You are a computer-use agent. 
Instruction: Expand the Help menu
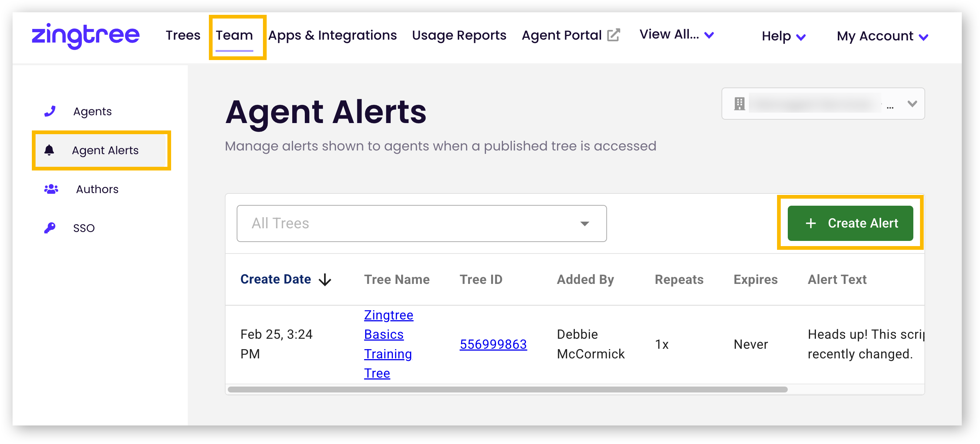(784, 36)
